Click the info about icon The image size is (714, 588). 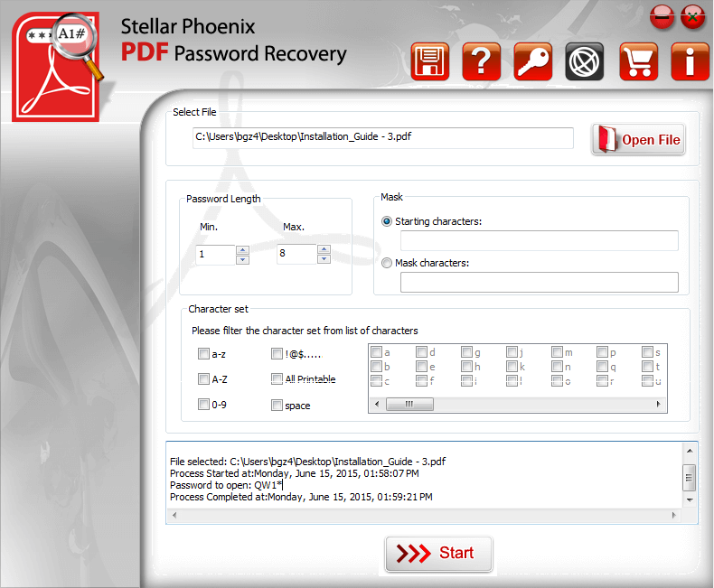pyautogui.click(x=690, y=62)
